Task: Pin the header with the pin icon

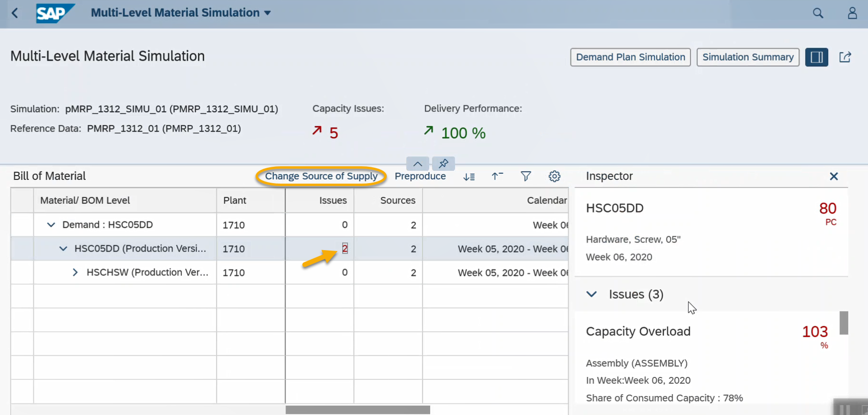Action: tap(443, 163)
